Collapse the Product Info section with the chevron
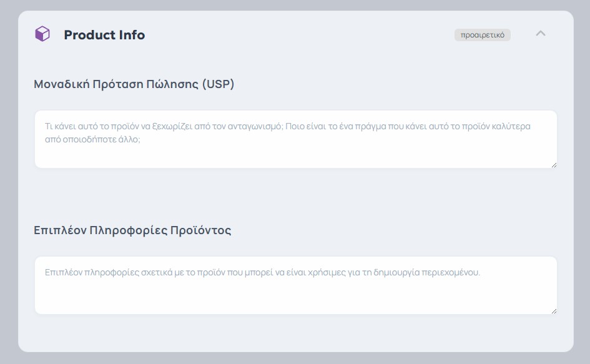The height and width of the screenshot is (364, 590). click(x=541, y=34)
